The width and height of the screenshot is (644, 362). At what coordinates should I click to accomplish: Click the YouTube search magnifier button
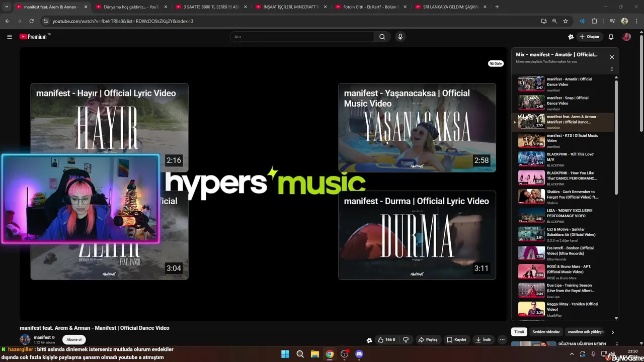pyautogui.click(x=382, y=37)
